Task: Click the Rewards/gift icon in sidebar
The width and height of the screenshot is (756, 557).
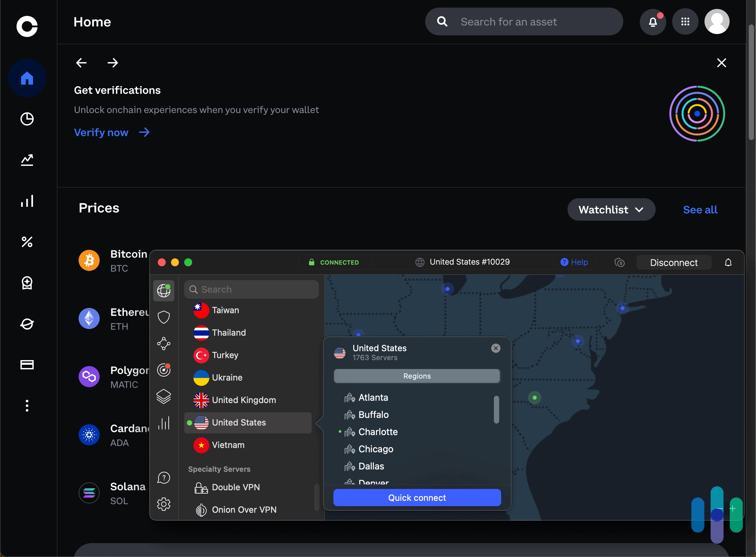Action: pyautogui.click(x=27, y=282)
